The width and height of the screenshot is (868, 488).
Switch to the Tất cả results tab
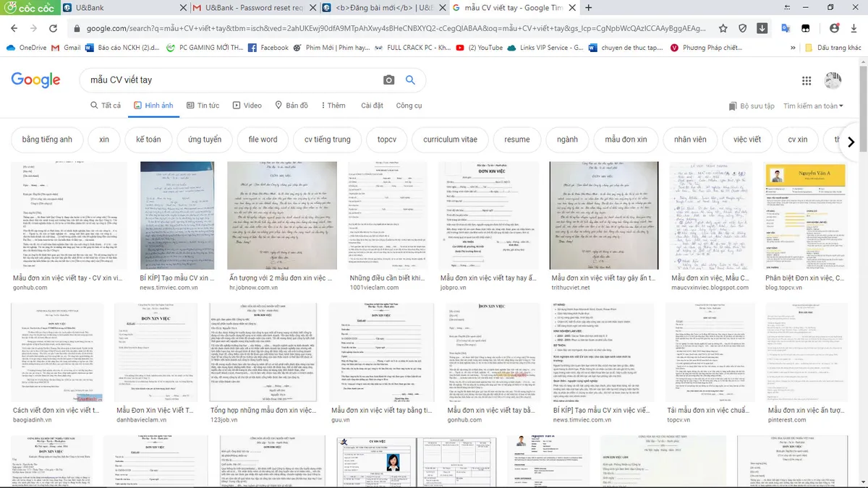106,106
